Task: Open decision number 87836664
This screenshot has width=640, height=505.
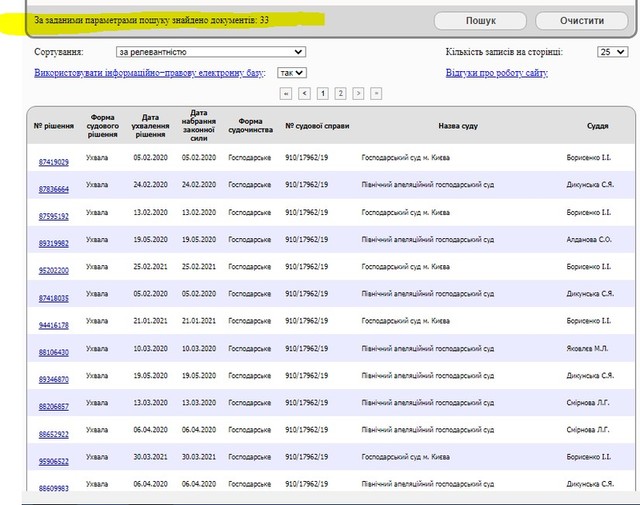Action: click(x=53, y=189)
